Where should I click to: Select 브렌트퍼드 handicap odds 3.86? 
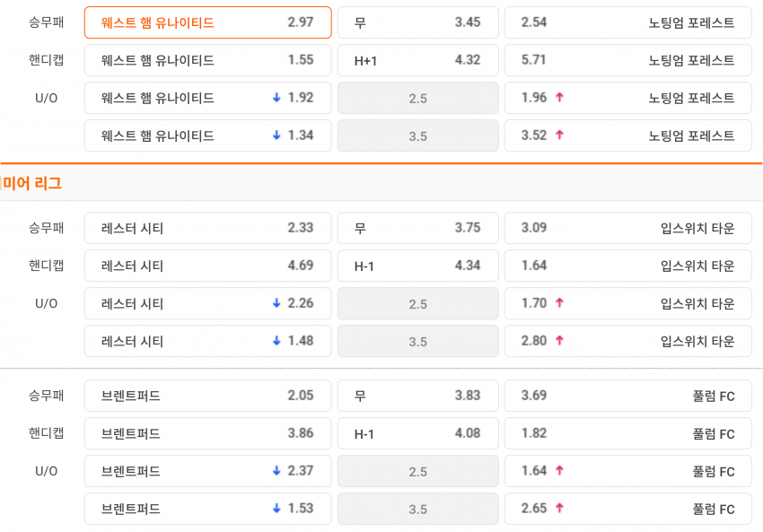(x=207, y=433)
